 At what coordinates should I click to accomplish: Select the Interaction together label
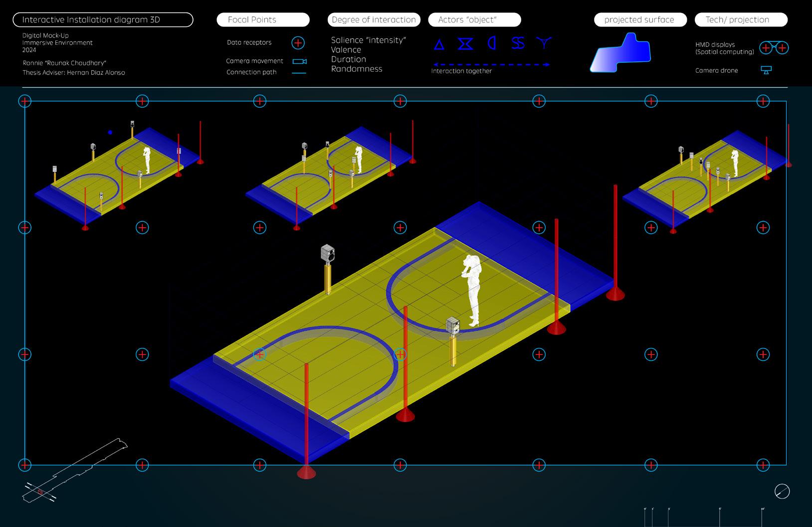tap(461, 71)
